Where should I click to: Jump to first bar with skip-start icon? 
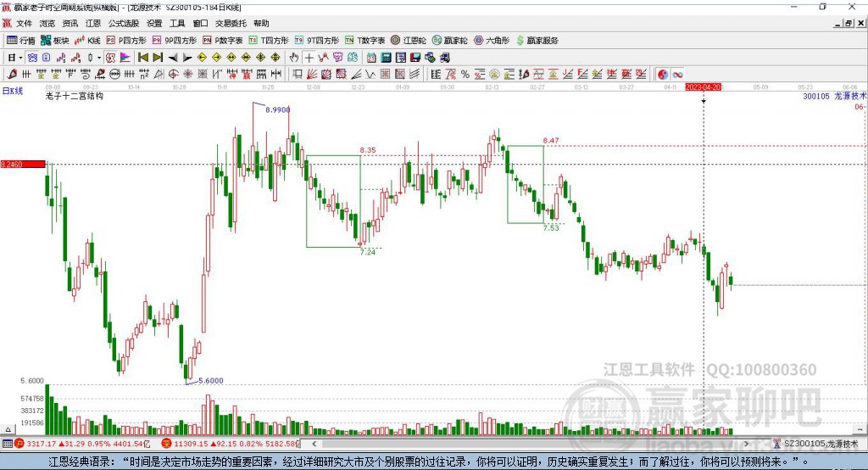[x=142, y=58]
